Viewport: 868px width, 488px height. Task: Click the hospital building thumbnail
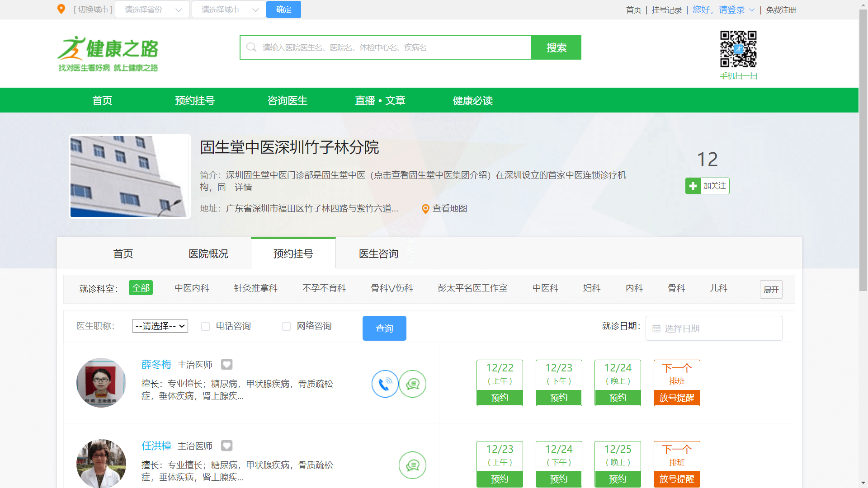tap(130, 176)
